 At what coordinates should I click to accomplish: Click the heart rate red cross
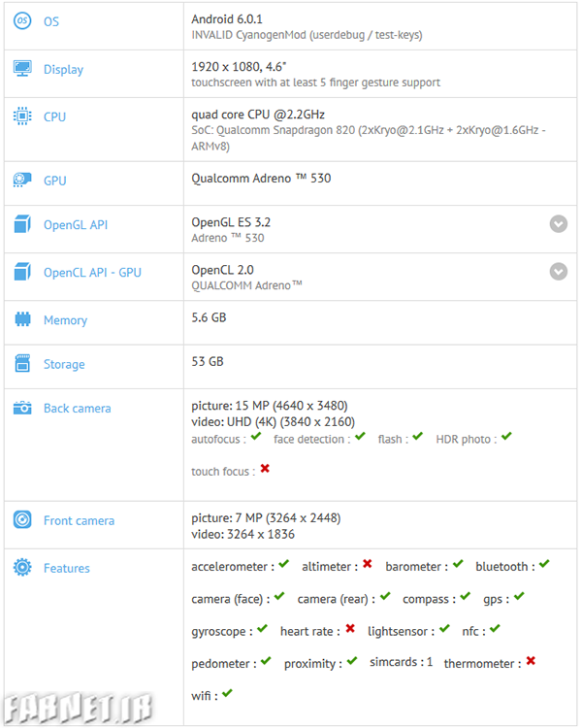pyautogui.click(x=350, y=630)
